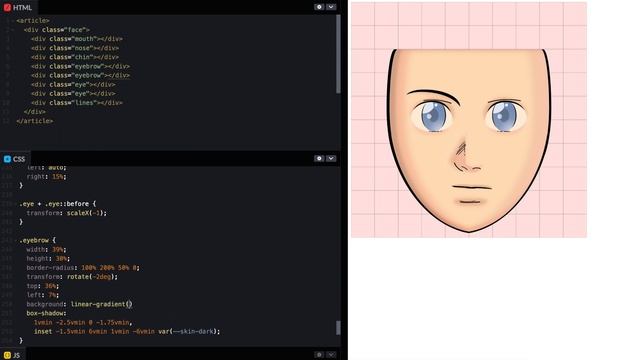Click the "top: 36%;" declaration
640x360 pixels.
pos(42,286)
